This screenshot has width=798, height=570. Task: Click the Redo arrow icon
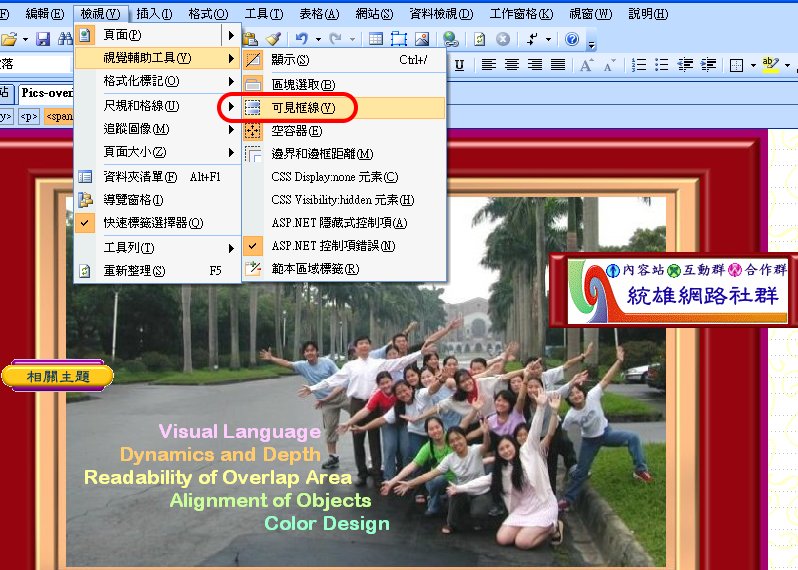pos(335,39)
